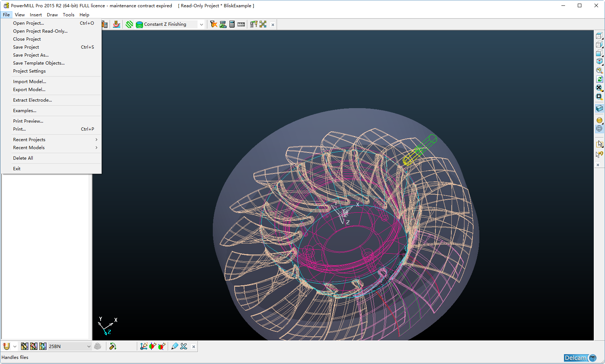Click the zoom to box icon
The image size is (605, 364).
[599, 97]
